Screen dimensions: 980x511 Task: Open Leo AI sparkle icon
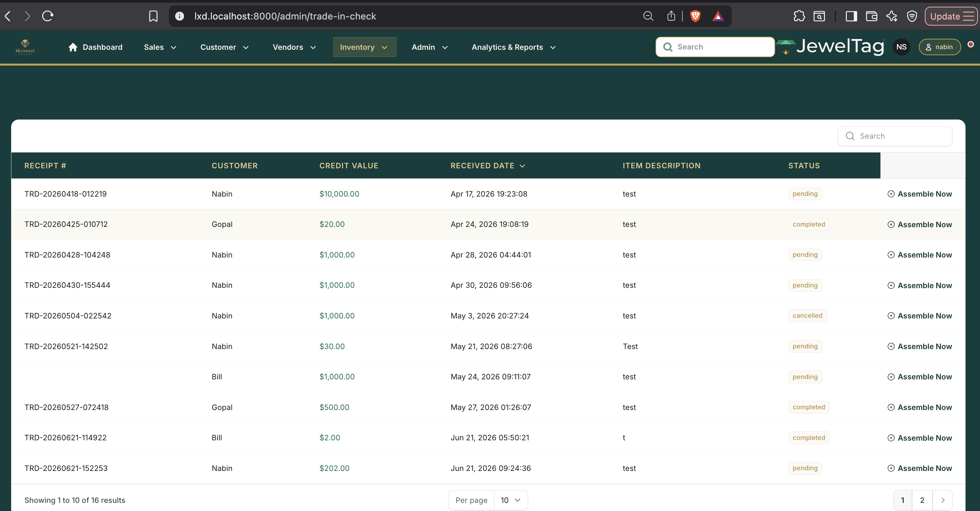point(892,16)
